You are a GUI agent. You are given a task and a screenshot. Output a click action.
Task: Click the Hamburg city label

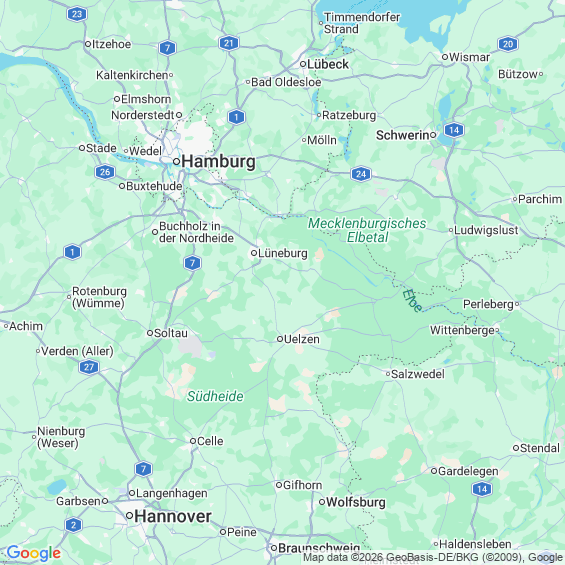click(x=218, y=161)
